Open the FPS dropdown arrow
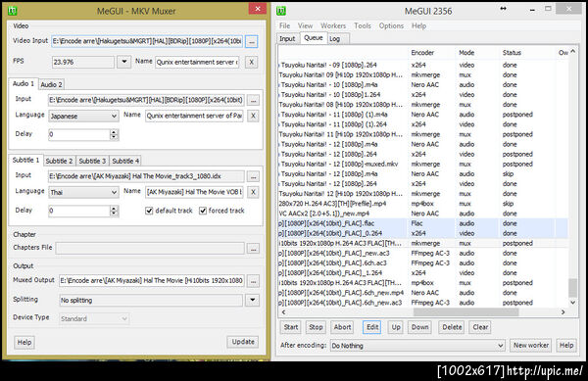This screenshot has height=381, width=588. point(124,62)
